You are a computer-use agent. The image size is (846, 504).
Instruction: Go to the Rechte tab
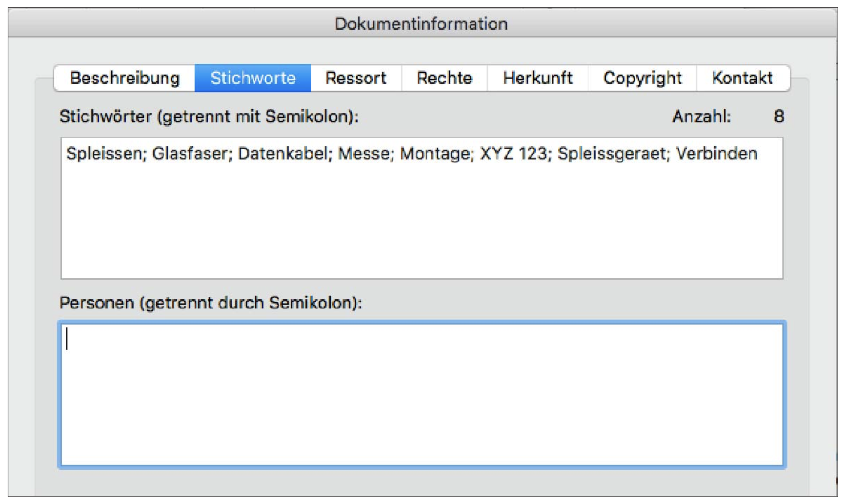(444, 78)
